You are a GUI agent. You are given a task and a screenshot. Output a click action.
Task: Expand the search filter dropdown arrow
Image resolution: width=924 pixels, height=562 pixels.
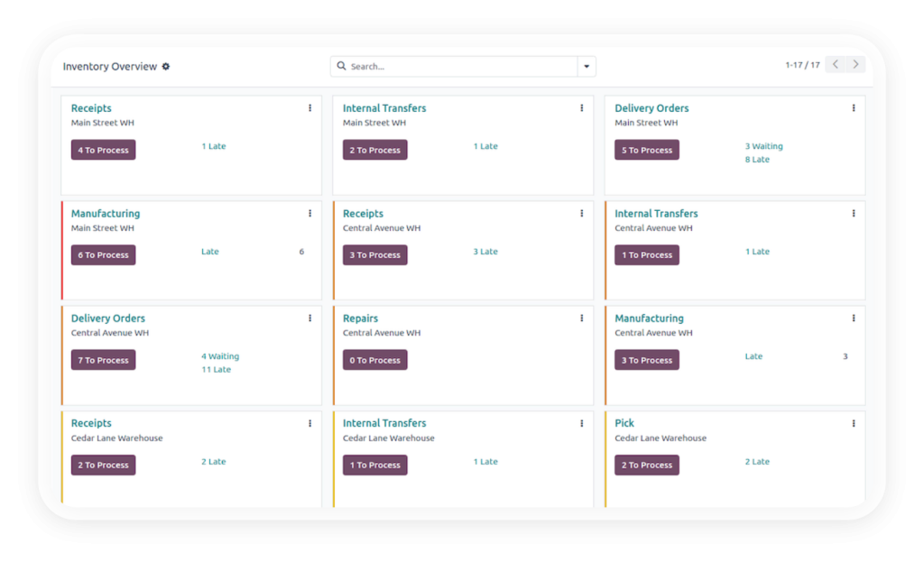tap(587, 67)
